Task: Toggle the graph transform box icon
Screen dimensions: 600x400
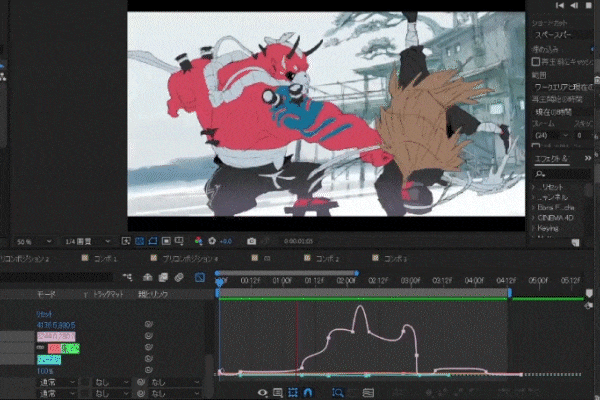Action: [293, 393]
